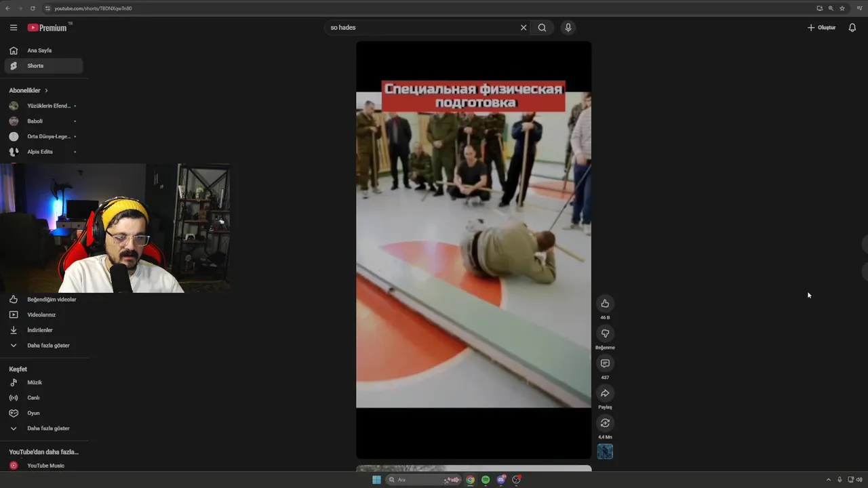Open Orta Dünya-Lege... subscription channel
868x488 pixels.
(43, 136)
